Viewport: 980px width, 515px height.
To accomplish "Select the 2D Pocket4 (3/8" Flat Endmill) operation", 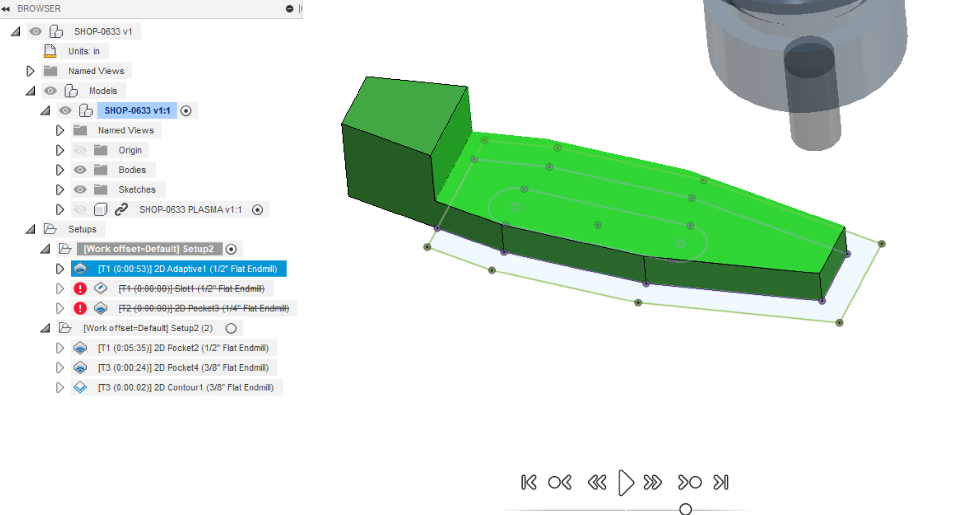I will tap(183, 368).
